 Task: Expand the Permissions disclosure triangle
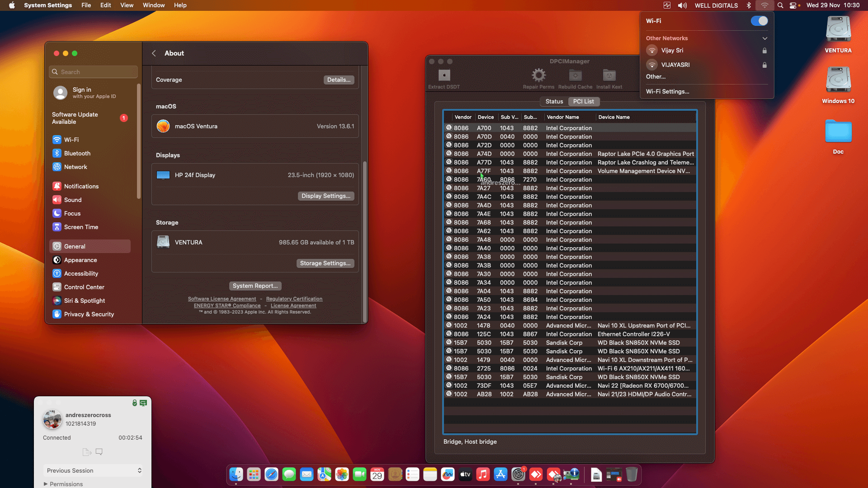pos(46,484)
